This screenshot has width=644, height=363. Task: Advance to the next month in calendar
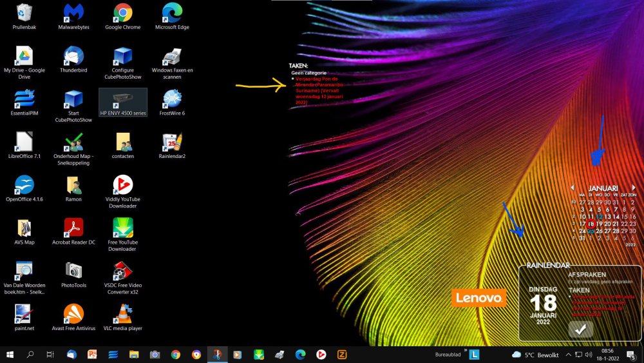pos(634,188)
